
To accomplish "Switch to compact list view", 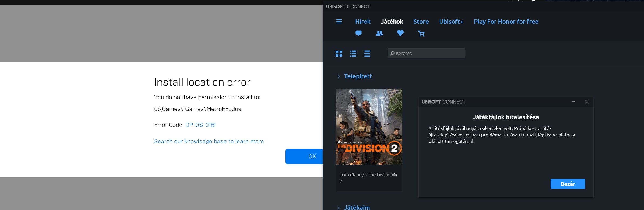I will click(x=367, y=54).
